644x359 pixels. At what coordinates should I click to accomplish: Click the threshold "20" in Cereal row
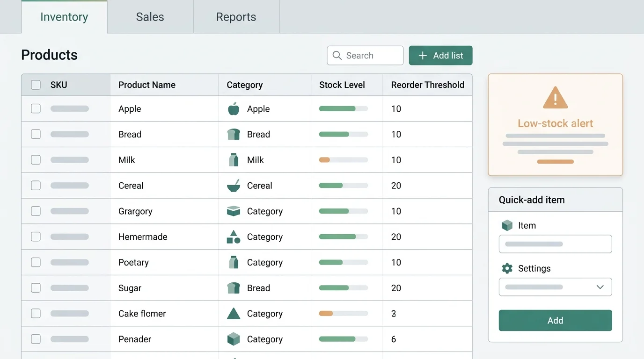(396, 186)
